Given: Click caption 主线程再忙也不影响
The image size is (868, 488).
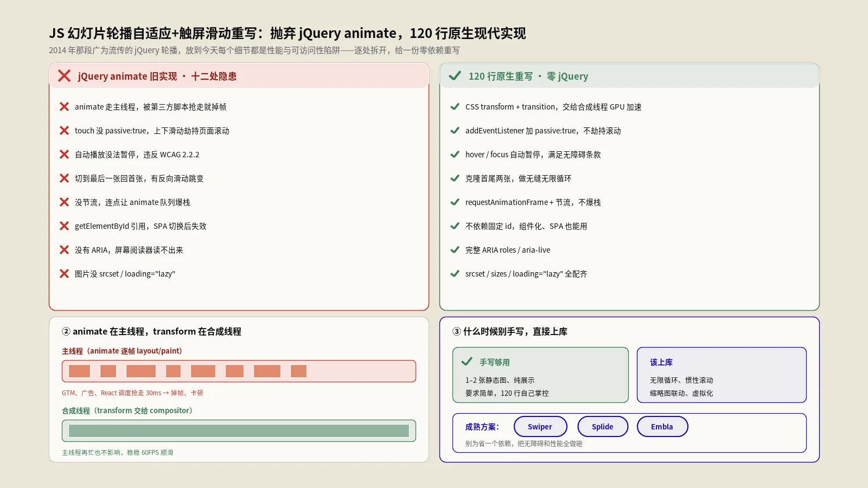Looking at the screenshot, I should (118, 453).
